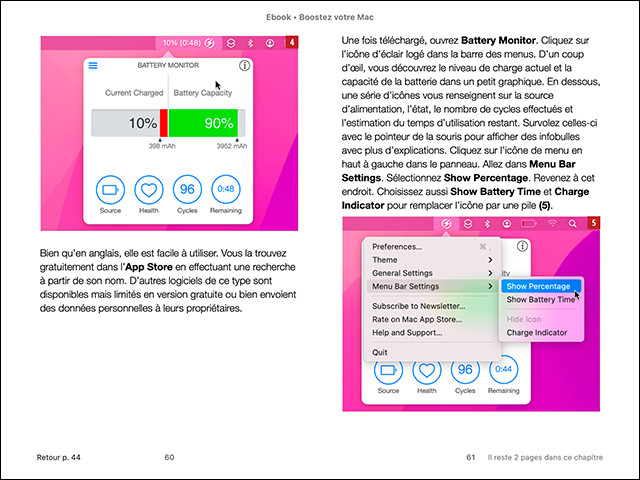Choose Quit from the Battery Monitor menu
This screenshot has height=480, width=640.
(380, 352)
